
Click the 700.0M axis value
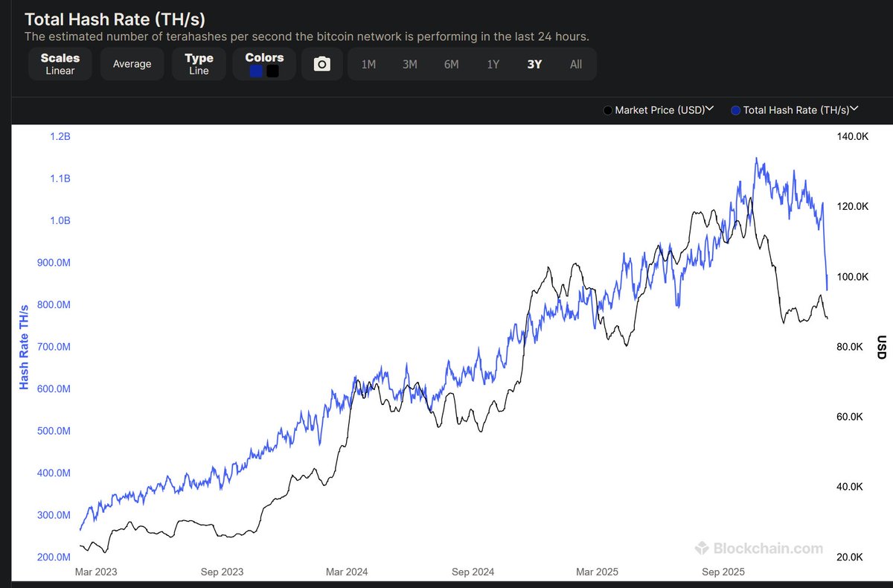point(54,347)
